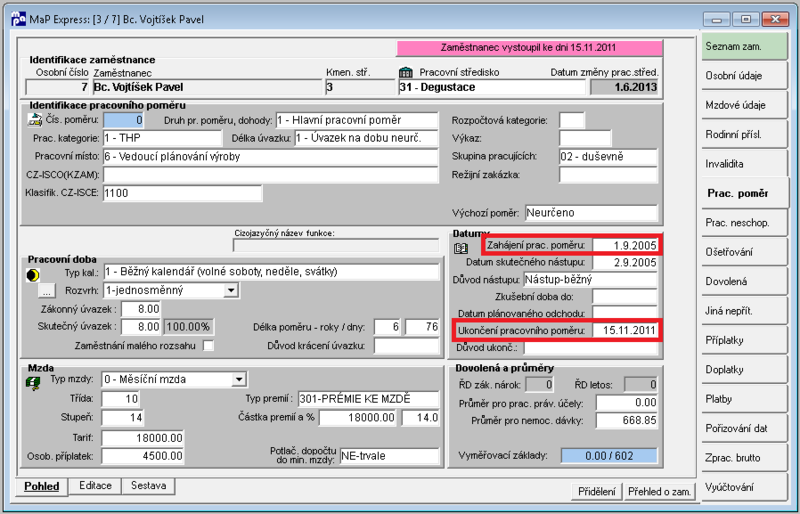Click the Přehled o zam. button
The width and height of the screenshot is (800, 514).
[660, 492]
